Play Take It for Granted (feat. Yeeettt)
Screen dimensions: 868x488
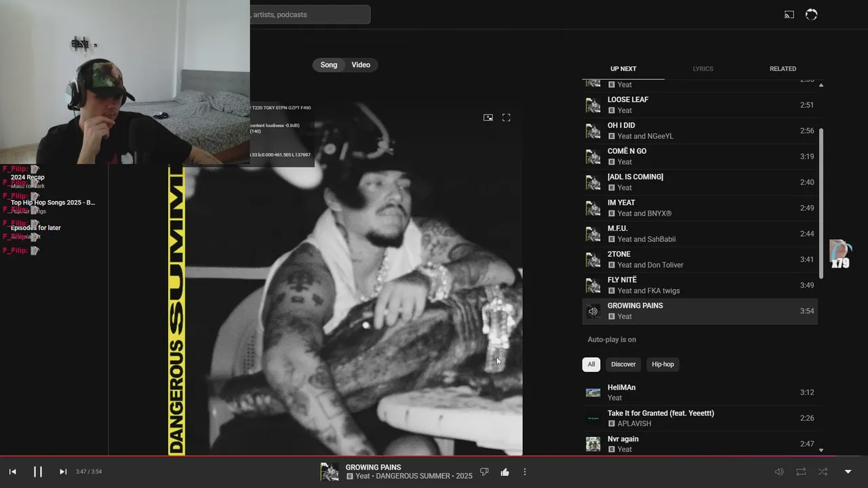pyautogui.click(x=700, y=418)
